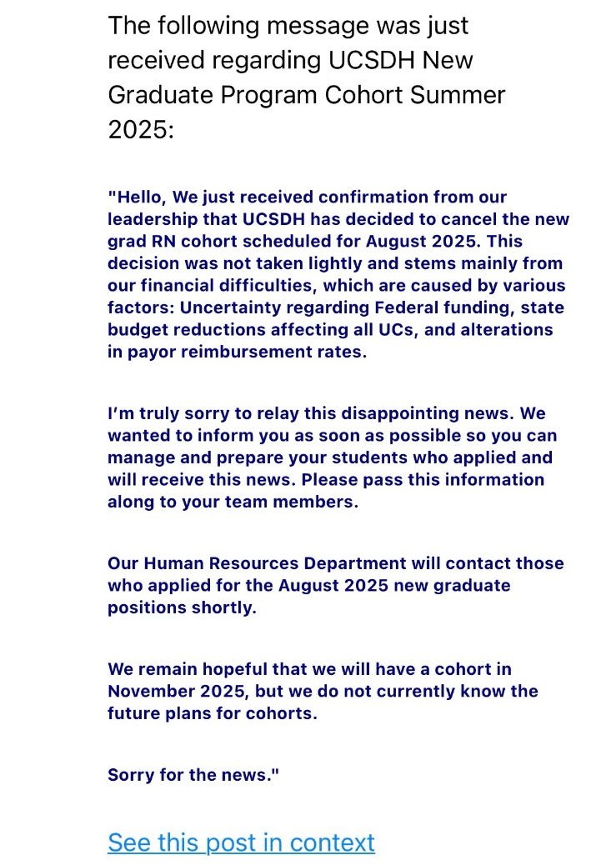This screenshot has width=616, height=865.
Task: Click the closing line "Sorry for the news."
Action: (x=193, y=775)
